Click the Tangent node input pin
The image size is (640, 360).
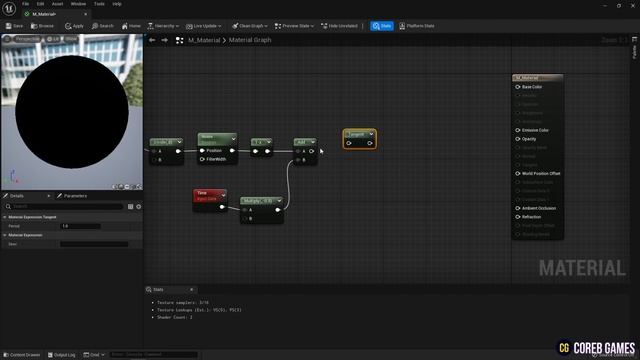click(349, 143)
